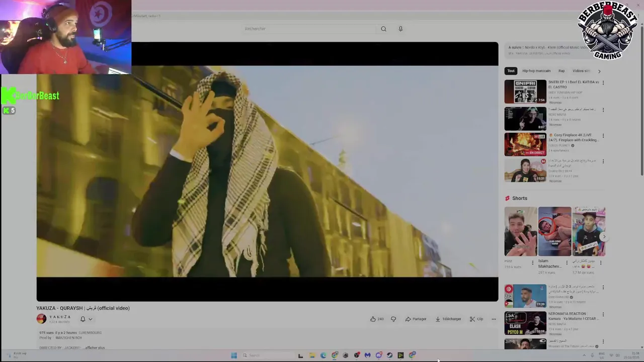Like the video with thumbs up

[377, 319]
